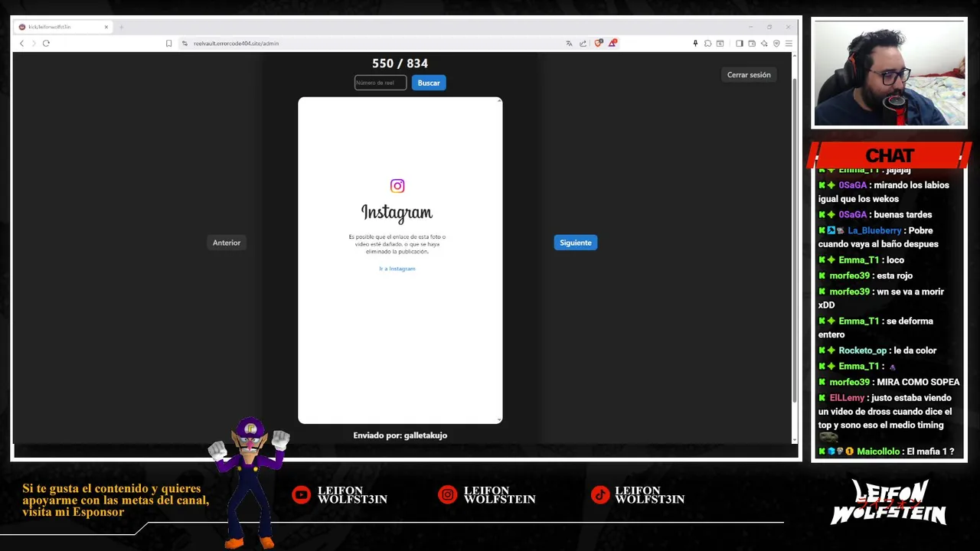Image resolution: width=980 pixels, height=551 pixels.
Task: Open the browser hamburger menu
Action: [x=789, y=44]
